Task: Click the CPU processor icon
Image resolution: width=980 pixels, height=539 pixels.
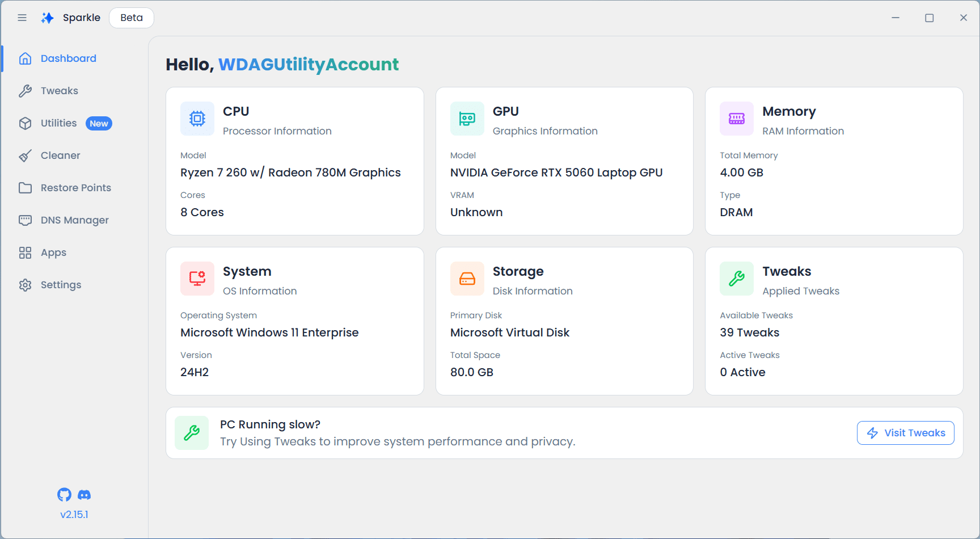Action: pos(197,119)
